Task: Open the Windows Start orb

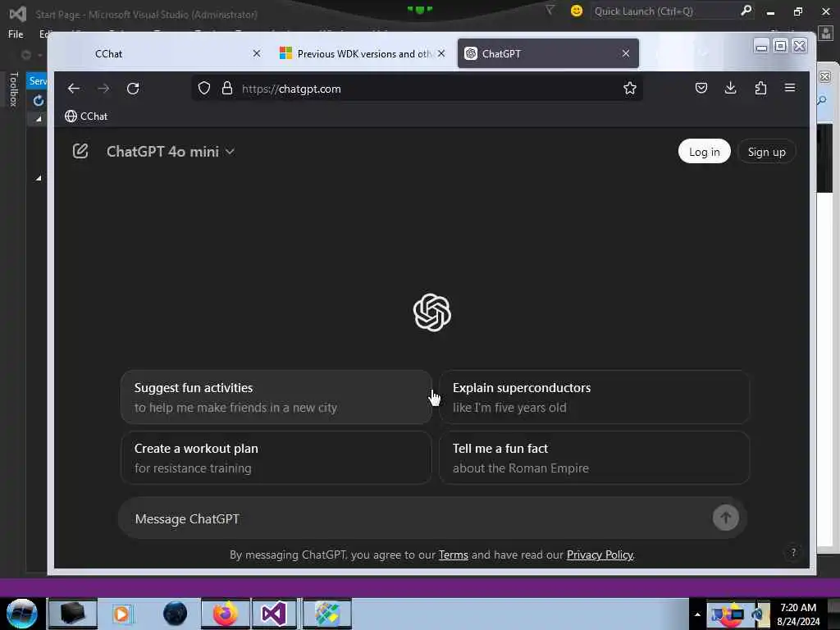Action: coord(22,614)
